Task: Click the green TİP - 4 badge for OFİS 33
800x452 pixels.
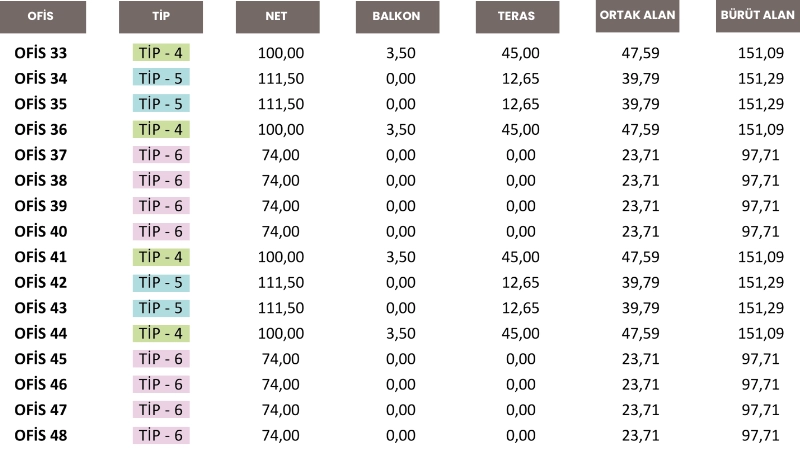Action: 161,52
